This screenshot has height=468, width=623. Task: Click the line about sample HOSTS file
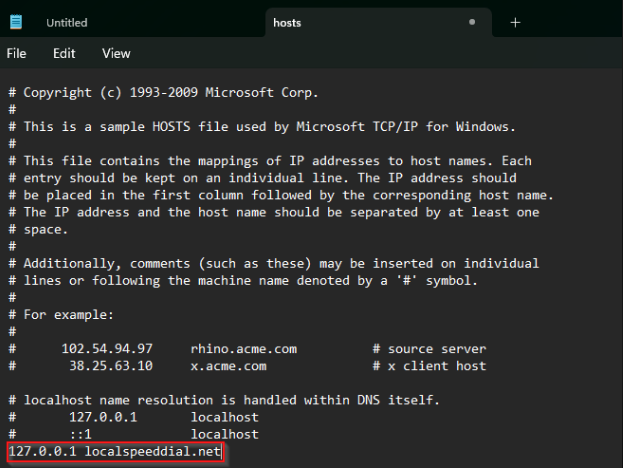click(262, 127)
